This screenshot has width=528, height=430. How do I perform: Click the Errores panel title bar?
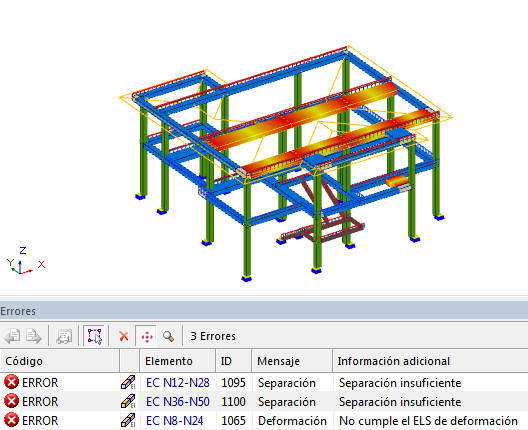(264, 310)
